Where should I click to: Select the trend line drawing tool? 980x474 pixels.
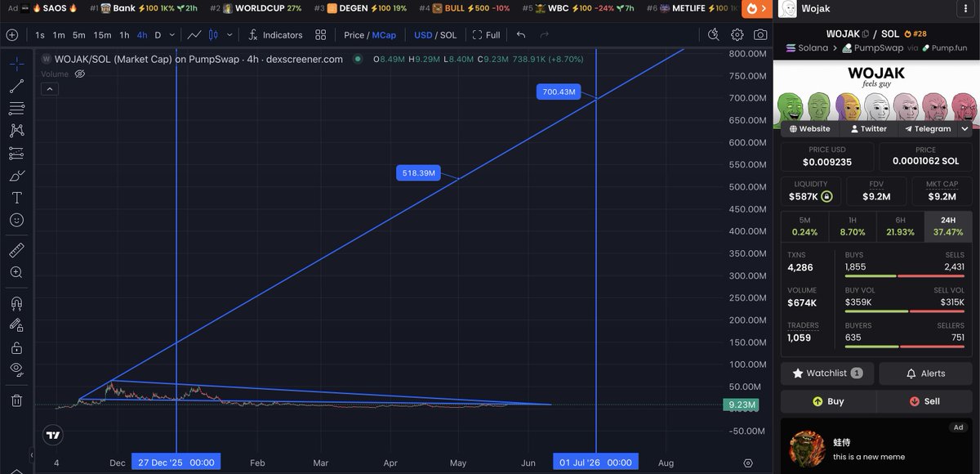16,86
